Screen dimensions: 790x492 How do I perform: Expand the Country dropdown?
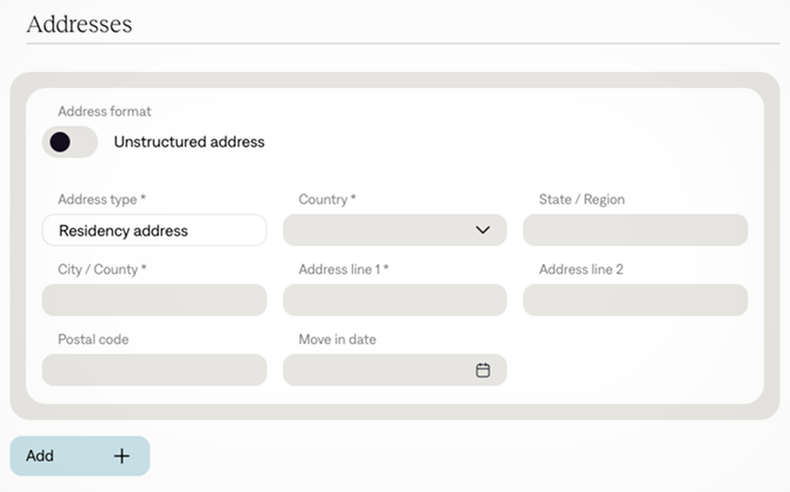pos(394,230)
